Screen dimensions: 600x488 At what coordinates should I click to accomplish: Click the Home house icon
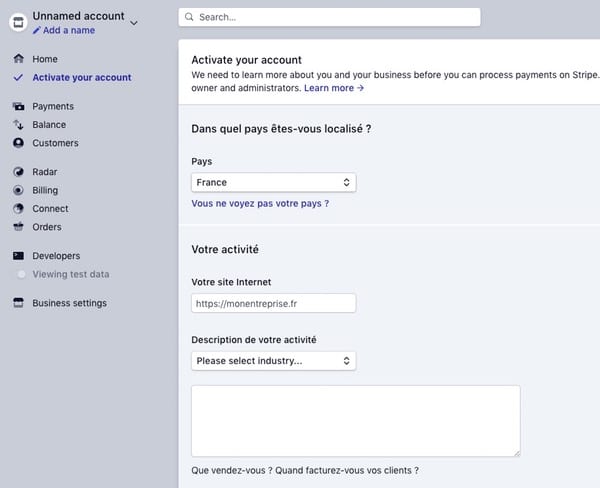pyautogui.click(x=18, y=59)
